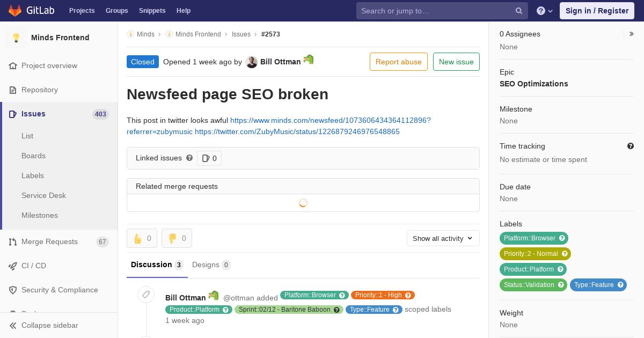Open the Groups menu
Viewport: 644px width, 338px height.
[116, 11]
